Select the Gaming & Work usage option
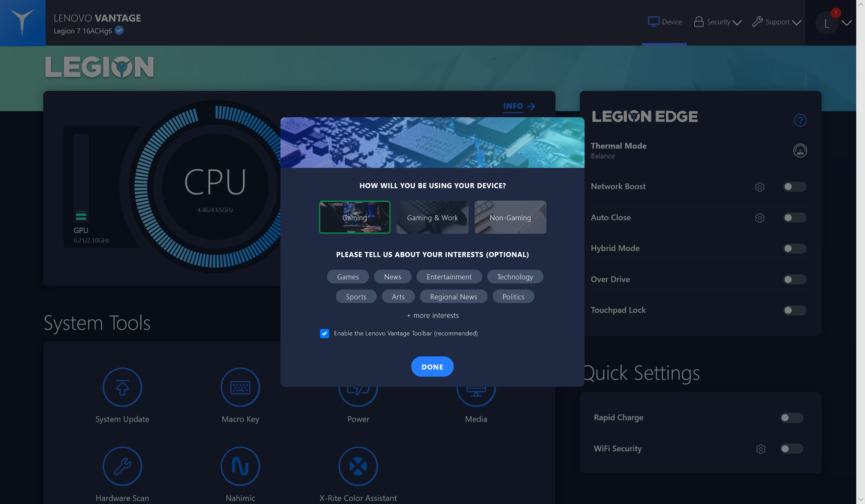The height and width of the screenshot is (504, 865). tap(432, 217)
